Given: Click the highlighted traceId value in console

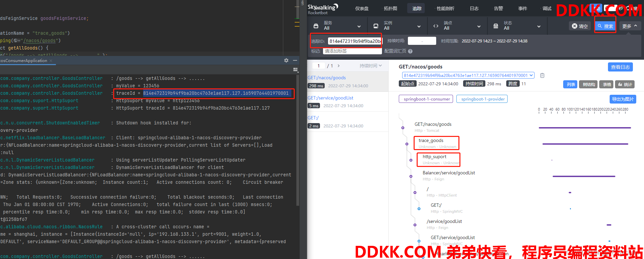Looking at the screenshot, I should pyautogui.click(x=216, y=93).
